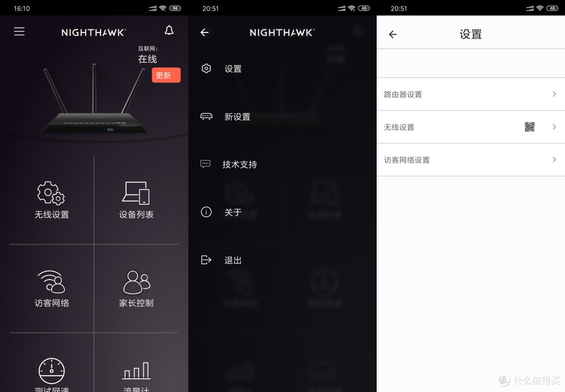Tap the exit arrow icon beside 退出
This screenshot has height=392, width=565.
point(206,260)
